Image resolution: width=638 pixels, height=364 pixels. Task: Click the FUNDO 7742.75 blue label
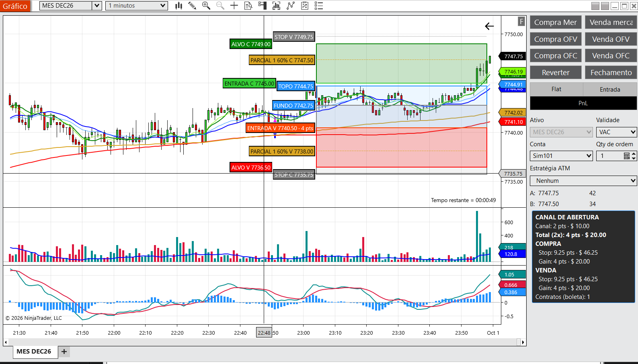293,106
